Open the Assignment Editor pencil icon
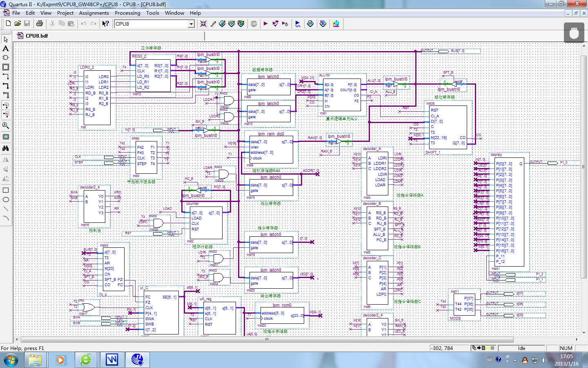Image resolution: width=588 pixels, height=368 pixels. (x=213, y=24)
